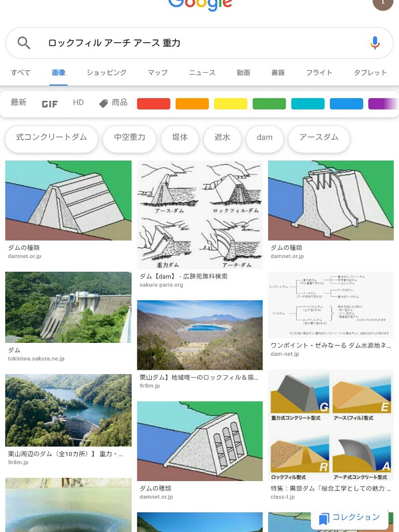Go to the ニュース tab
This screenshot has height=532, width=399.
pos(202,73)
